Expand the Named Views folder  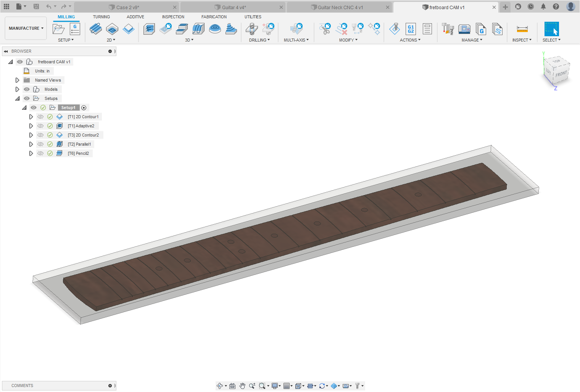pos(17,80)
